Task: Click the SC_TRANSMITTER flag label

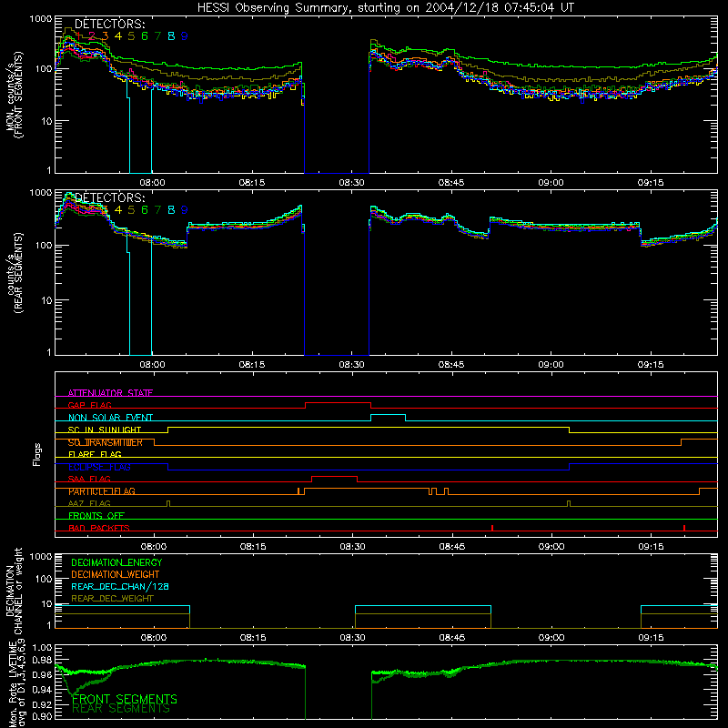Action: [x=106, y=442]
